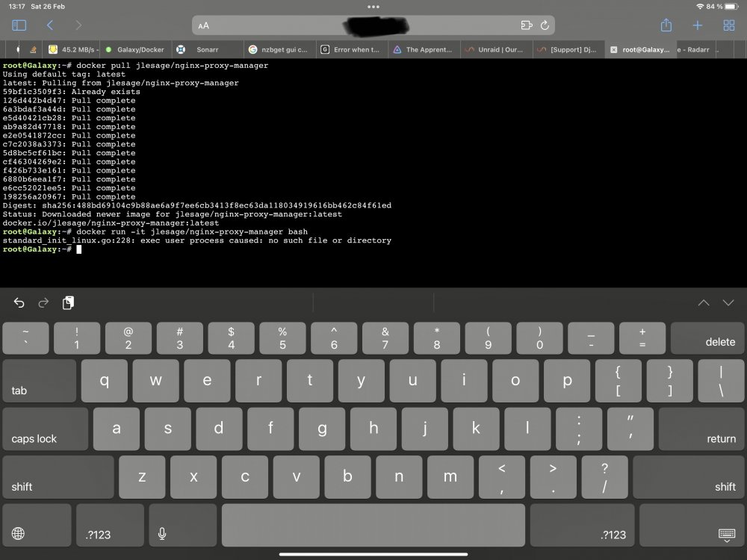This screenshot has width=747, height=560.
Task: Tap the q key
Action: click(105, 381)
